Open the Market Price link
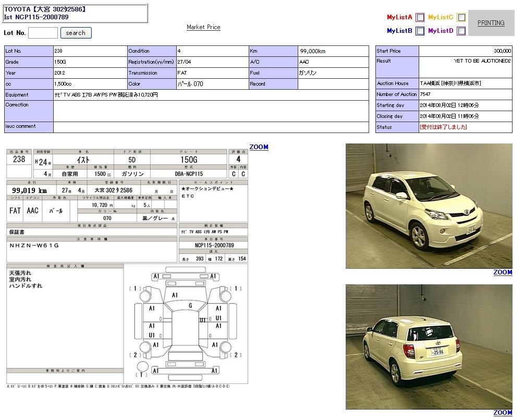The image size is (524, 420). [x=203, y=27]
